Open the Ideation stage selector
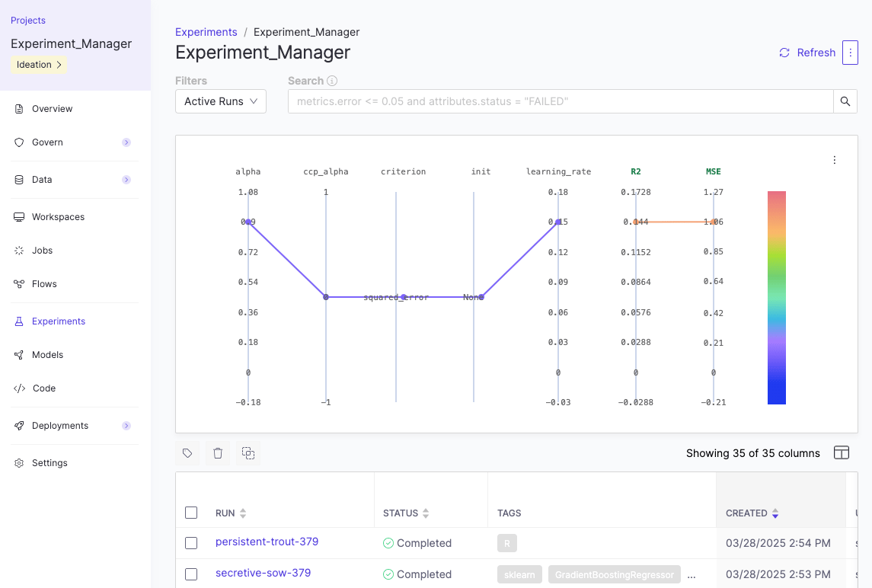The height and width of the screenshot is (588, 872). (x=39, y=65)
